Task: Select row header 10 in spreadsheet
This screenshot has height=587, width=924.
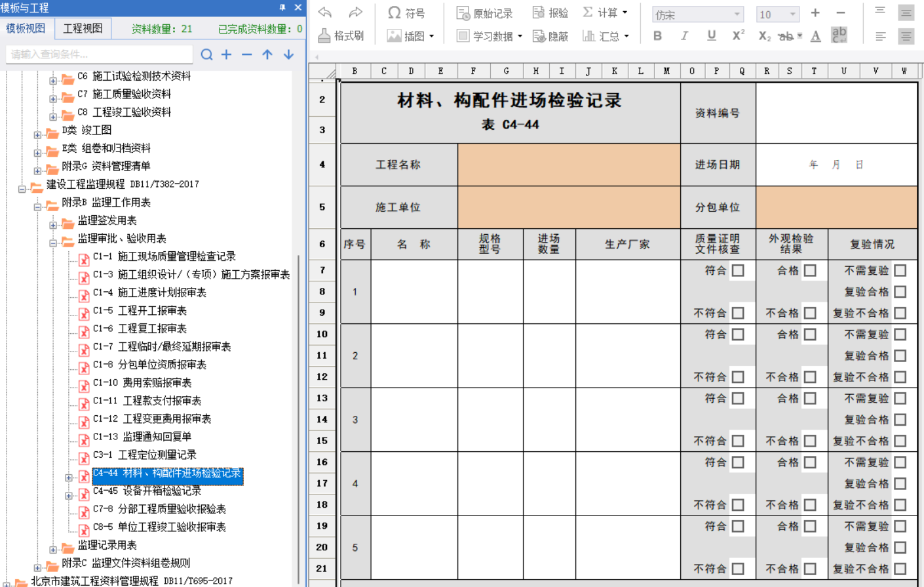Action: (322, 334)
